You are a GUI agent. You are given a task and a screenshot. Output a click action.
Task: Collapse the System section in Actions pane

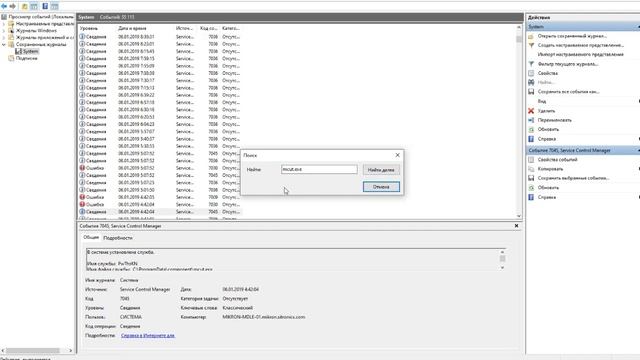[x=638, y=27]
